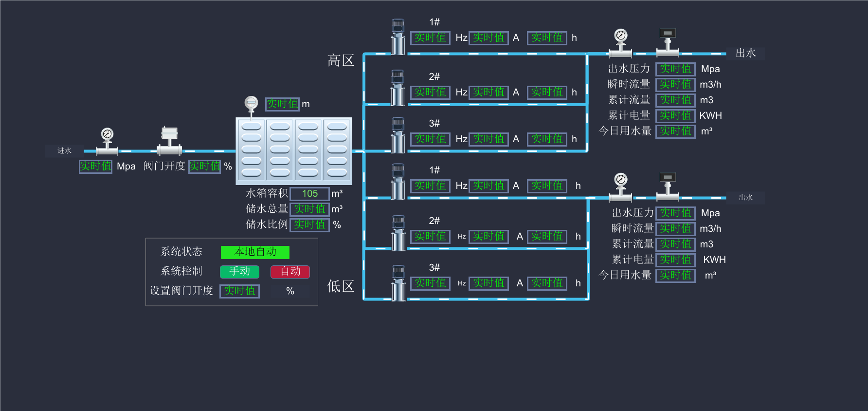This screenshot has height=411, width=868.
Task: Click high zone outlet pressure gauge icon
Action: [620, 43]
